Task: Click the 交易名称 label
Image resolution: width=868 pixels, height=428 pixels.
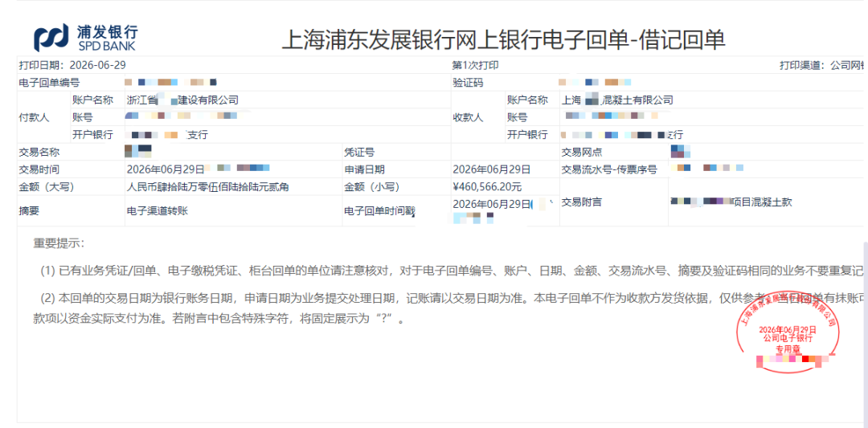Action: (x=39, y=153)
